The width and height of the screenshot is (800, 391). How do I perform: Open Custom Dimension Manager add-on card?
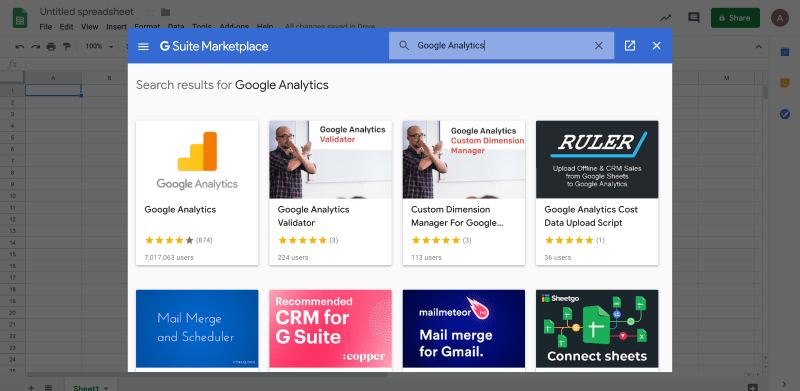pos(464,193)
